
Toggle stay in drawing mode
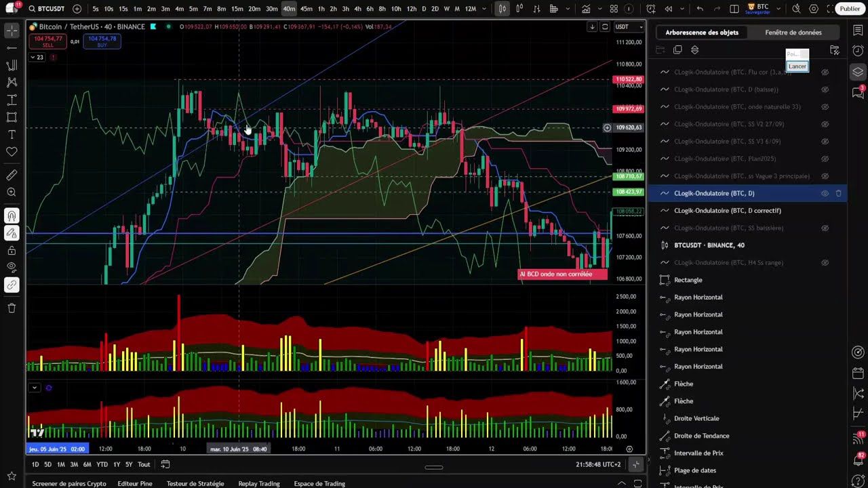(x=12, y=233)
